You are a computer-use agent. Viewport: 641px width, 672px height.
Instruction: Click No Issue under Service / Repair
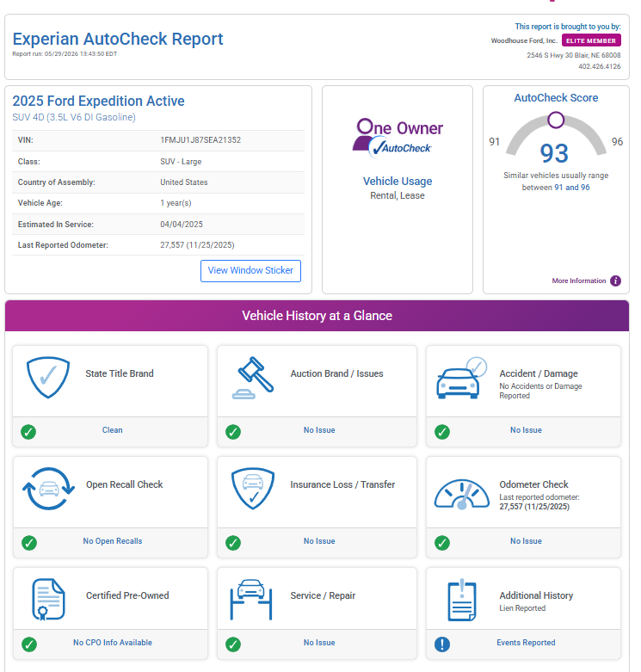(319, 643)
